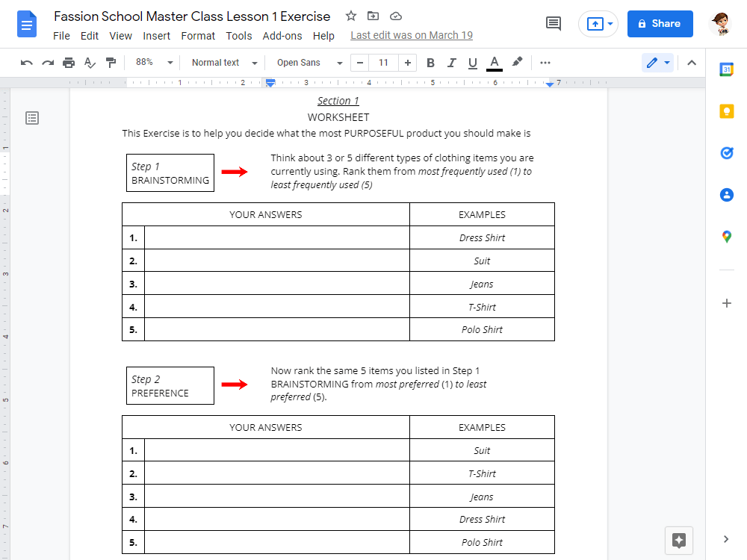The width and height of the screenshot is (747, 560).
Task: Run spelling and grammar check
Action: point(90,63)
